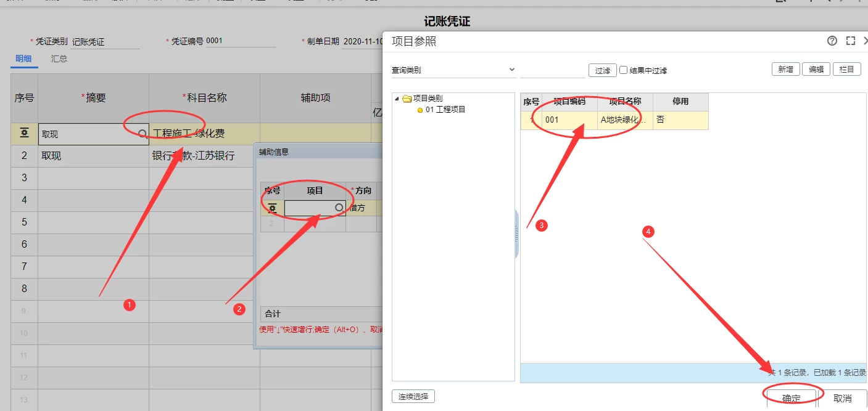Click the search icon in 项目 cell
Screen dimensions: 868x411
pyautogui.click(x=339, y=208)
